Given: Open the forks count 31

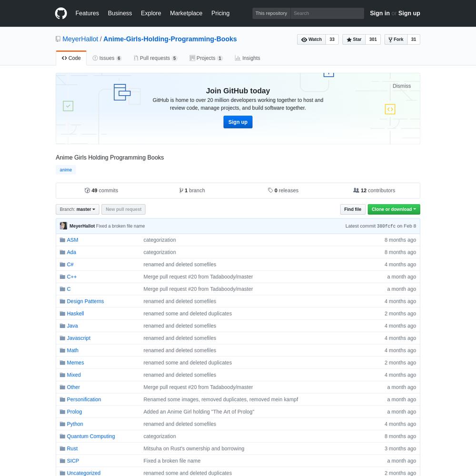Looking at the screenshot, I should [x=414, y=40].
